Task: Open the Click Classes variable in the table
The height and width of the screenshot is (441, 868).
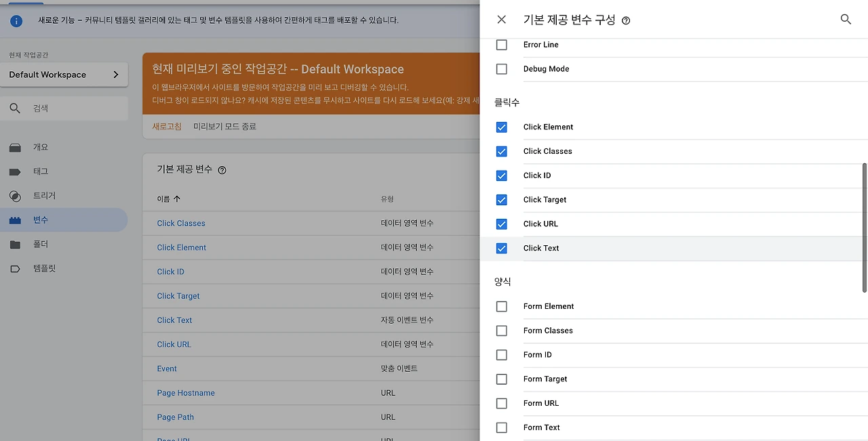Action: click(181, 224)
